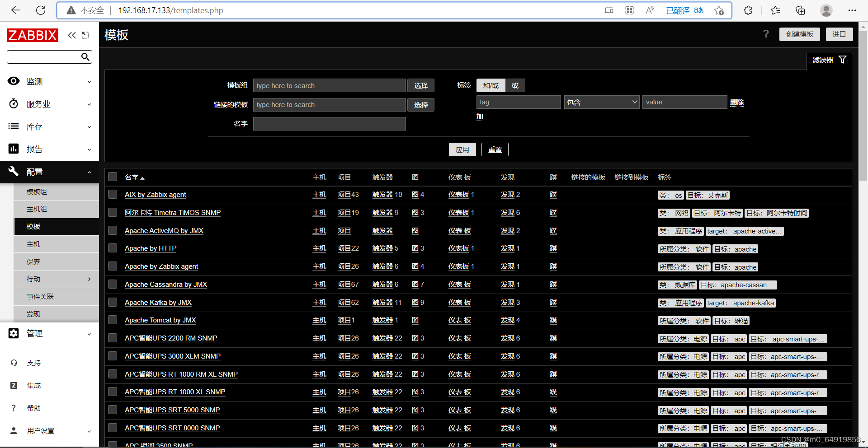The image size is (868, 448).
Task: Check the Apache ActiveMQ by JMX checkbox
Action: (x=113, y=230)
